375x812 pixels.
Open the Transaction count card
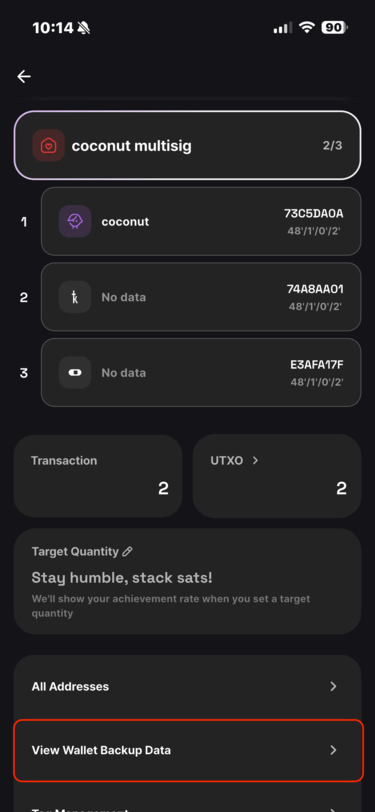point(98,476)
